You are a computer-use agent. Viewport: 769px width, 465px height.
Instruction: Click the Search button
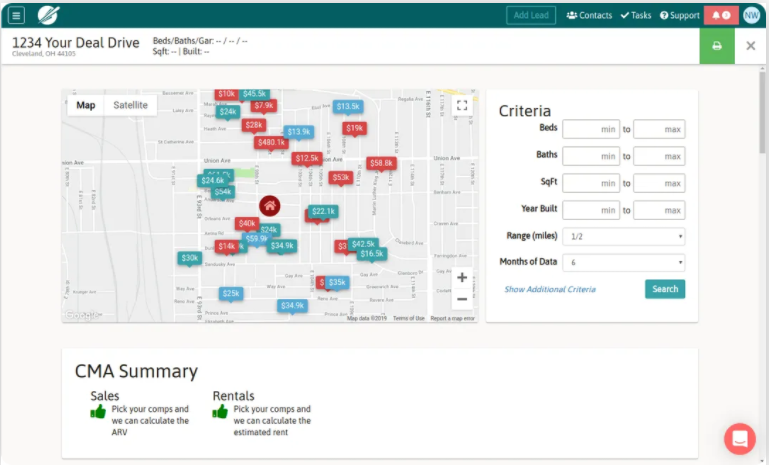[x=665, y=289]
